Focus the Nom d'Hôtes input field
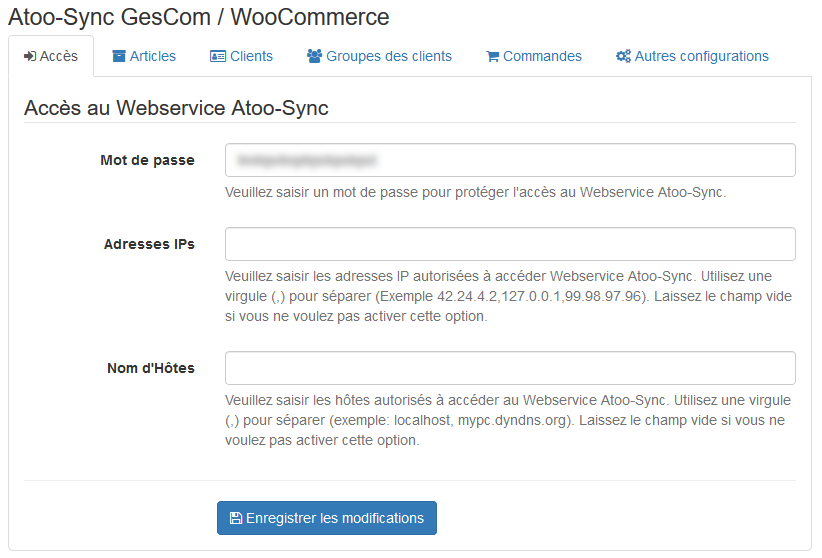Viewport: 822px width, 558px height. click(510, 368)
